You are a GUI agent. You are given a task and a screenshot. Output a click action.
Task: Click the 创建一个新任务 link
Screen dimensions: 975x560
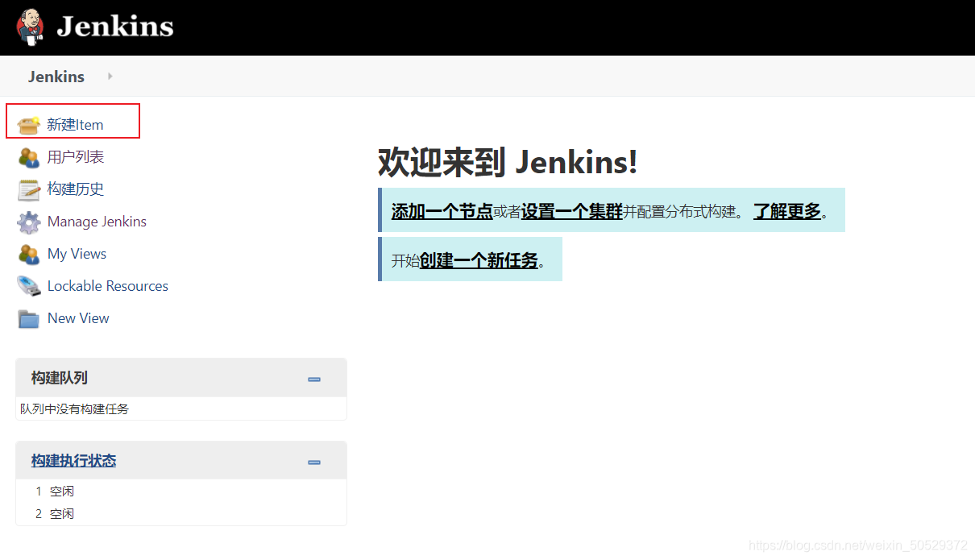[x=479, y=260]
